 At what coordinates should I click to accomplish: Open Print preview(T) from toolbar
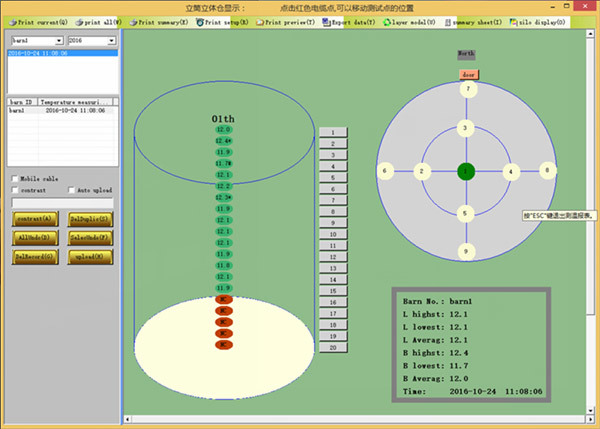(x=285, y=22)
